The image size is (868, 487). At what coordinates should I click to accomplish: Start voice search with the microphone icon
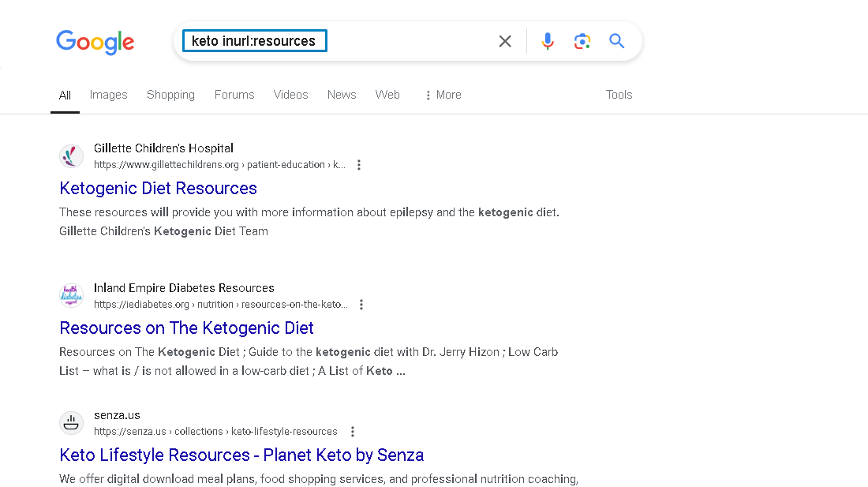[x=548, y=41]
